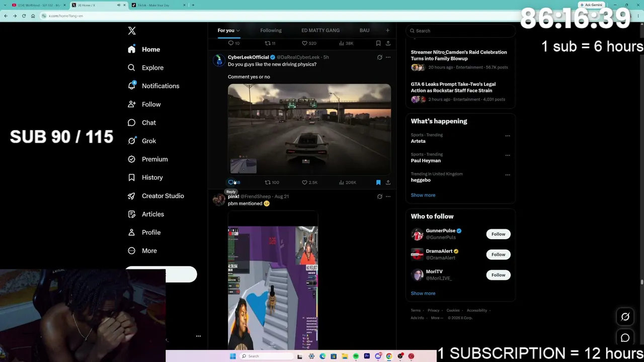644x362 pixels.
Task: View analytics for the CyberLeekOfficial post
Action: 347,183
